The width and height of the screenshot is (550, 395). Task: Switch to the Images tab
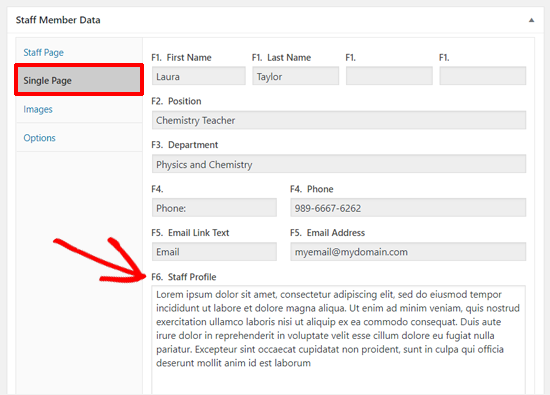38,109
